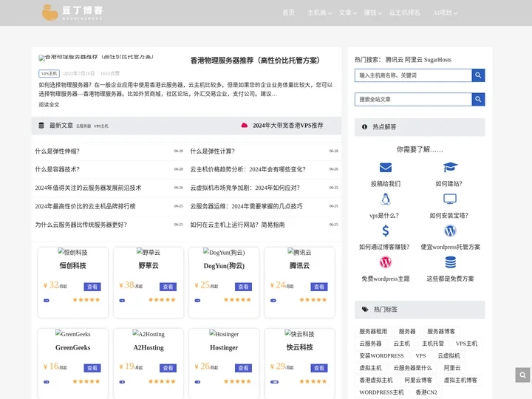Click the 查看 button on 恒创科技 card
This screenshot has height=399, width=532.
92,287
